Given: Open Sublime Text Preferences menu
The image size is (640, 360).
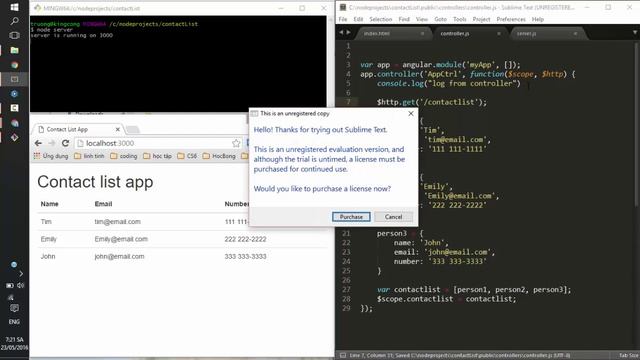Looking at the screenshot, I should (x=511, y=19).
